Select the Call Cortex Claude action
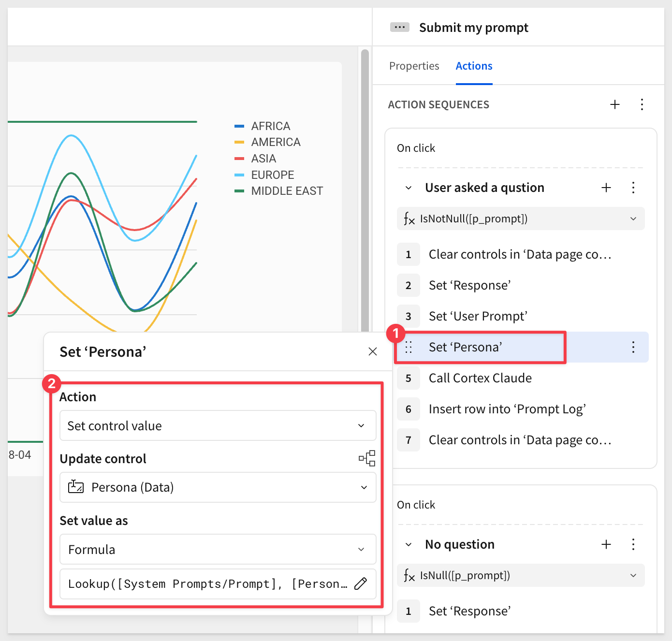 (x=480, y=378)
